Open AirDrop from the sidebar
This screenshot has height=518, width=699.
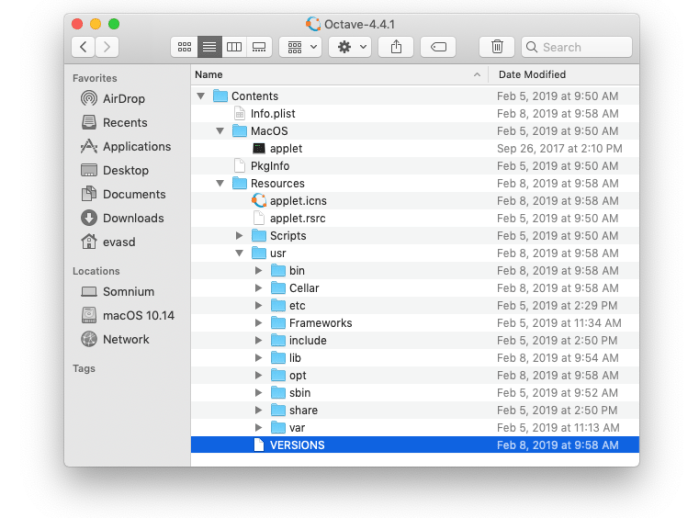click(x=123, y=99)
